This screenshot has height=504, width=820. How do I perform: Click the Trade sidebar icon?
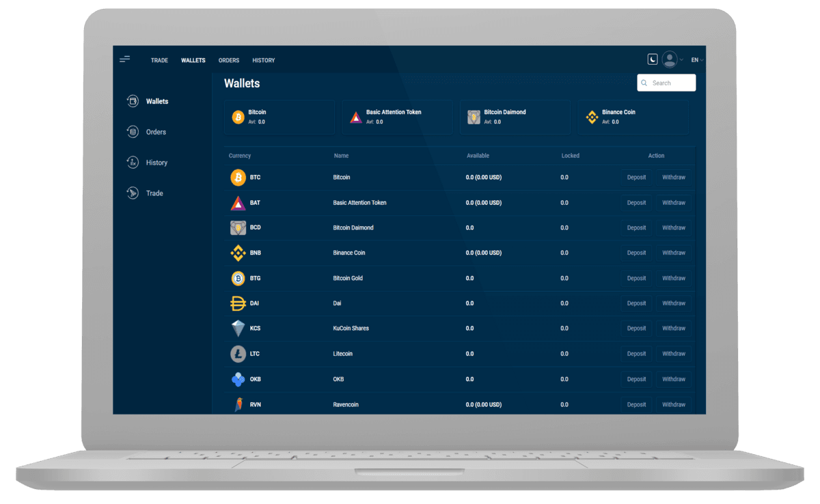click(133, 193)
